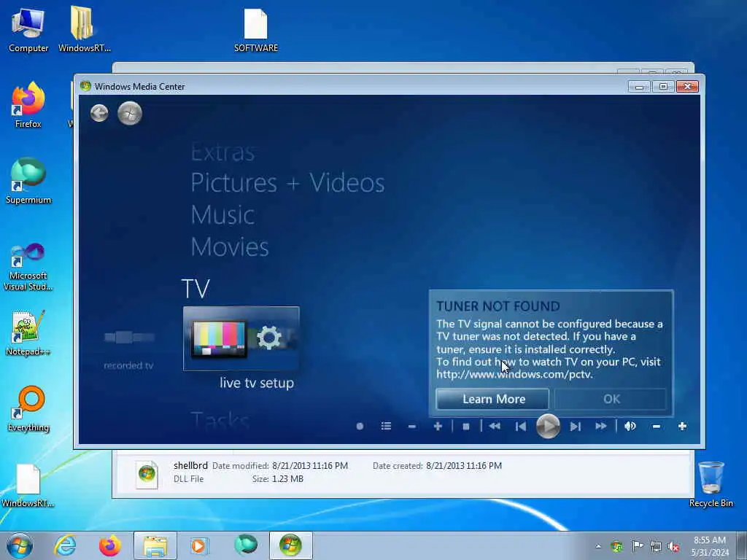Select the SOFTWARE file on desktop
The image size is (747, 560).
point(256,29)
